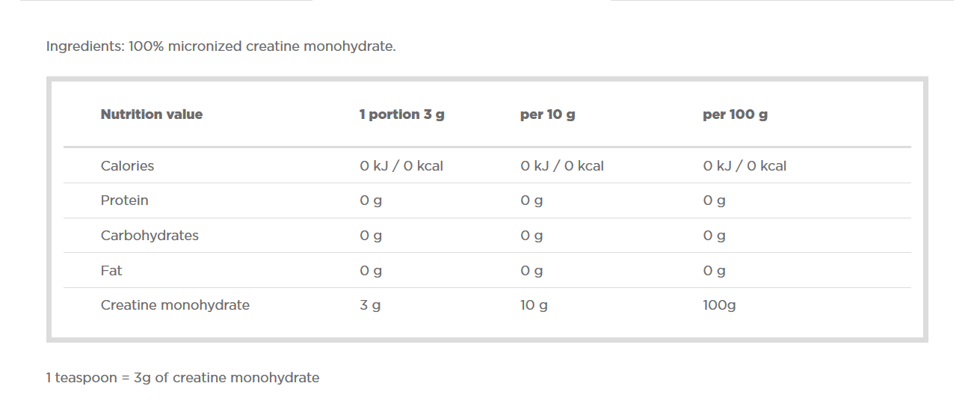The width and height of the screenshot is (980, 404).
Task: Click the '1 portion 3 g' header
Action: click(x=401, y=114)
